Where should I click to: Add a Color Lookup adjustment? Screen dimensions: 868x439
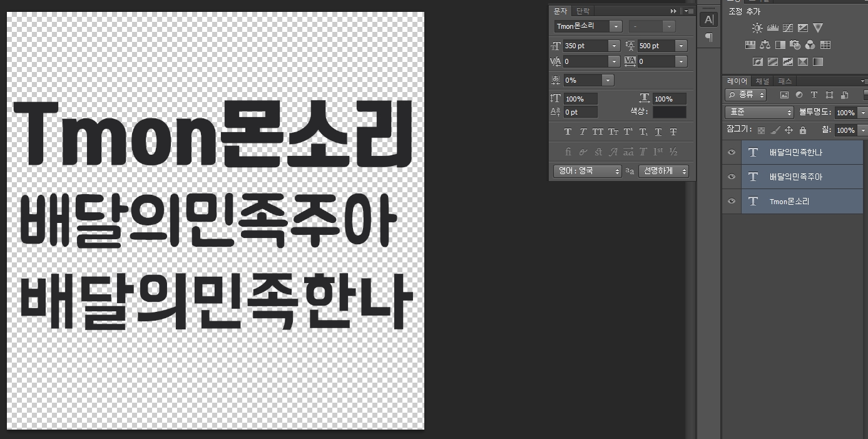coord(825,45)
